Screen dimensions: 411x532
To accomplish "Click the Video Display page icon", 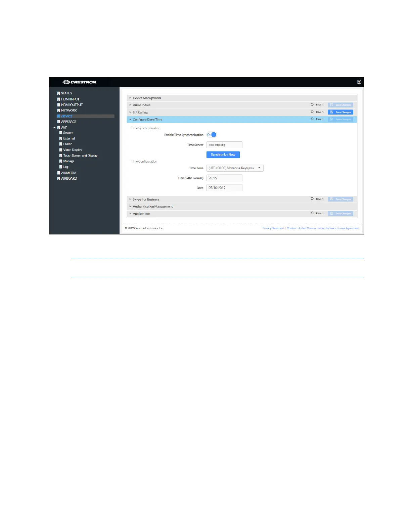I will (61, 150).
